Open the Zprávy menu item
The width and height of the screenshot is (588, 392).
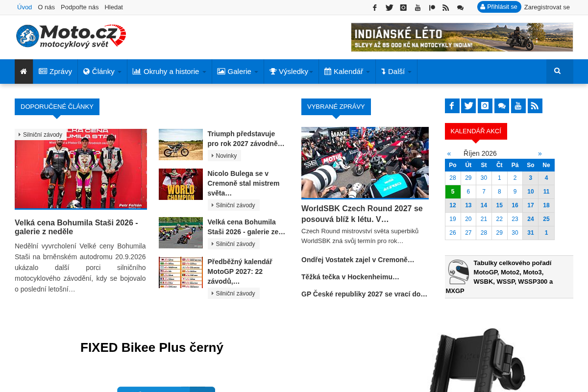pos(55,72)
